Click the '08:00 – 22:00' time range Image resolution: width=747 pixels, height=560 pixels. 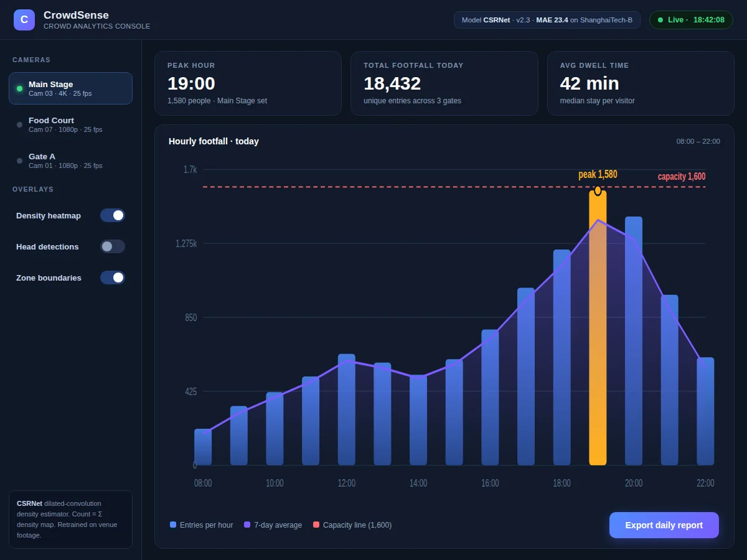click(698, 141)
